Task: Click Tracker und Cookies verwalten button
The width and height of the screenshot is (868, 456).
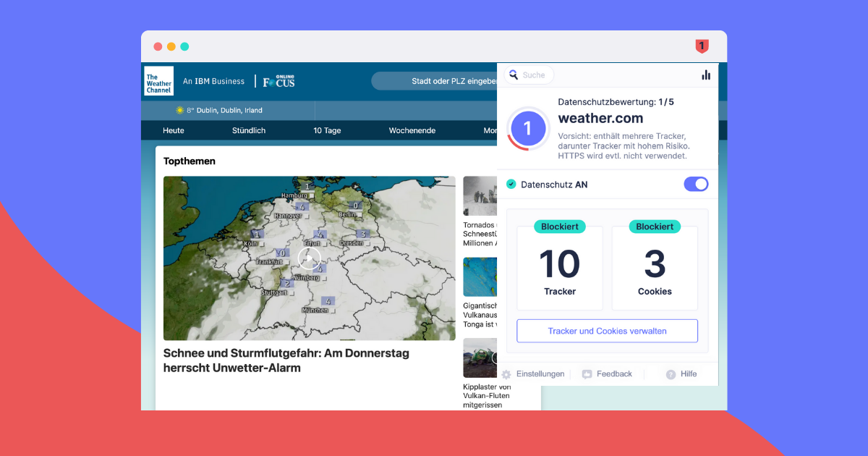Action: click(607, 331)
